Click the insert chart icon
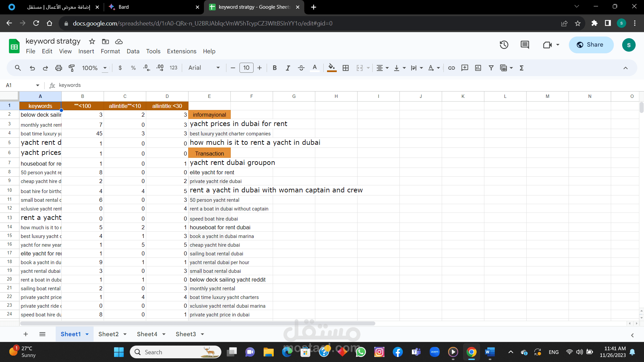Image resolution: width=644 pixels, height=362 pixels. pos(478,68)
